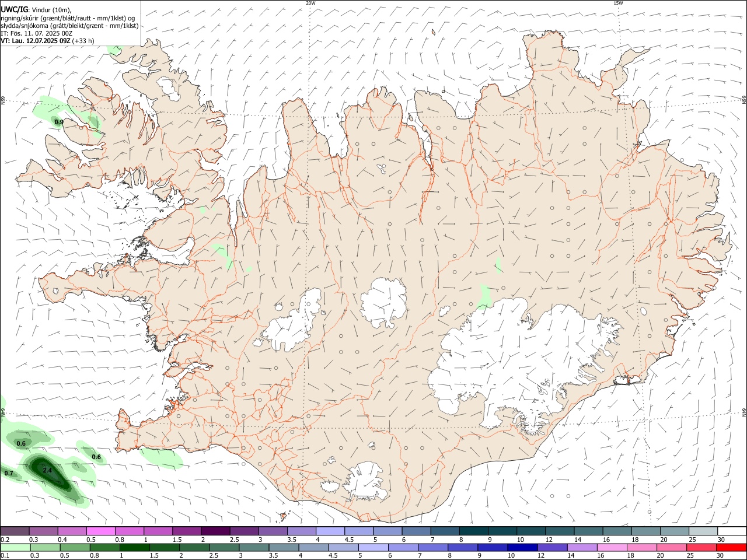Pick the green rain swatch labeled 0.5
This screenshot has width=747, height=560.
click(x=75, y=547)
